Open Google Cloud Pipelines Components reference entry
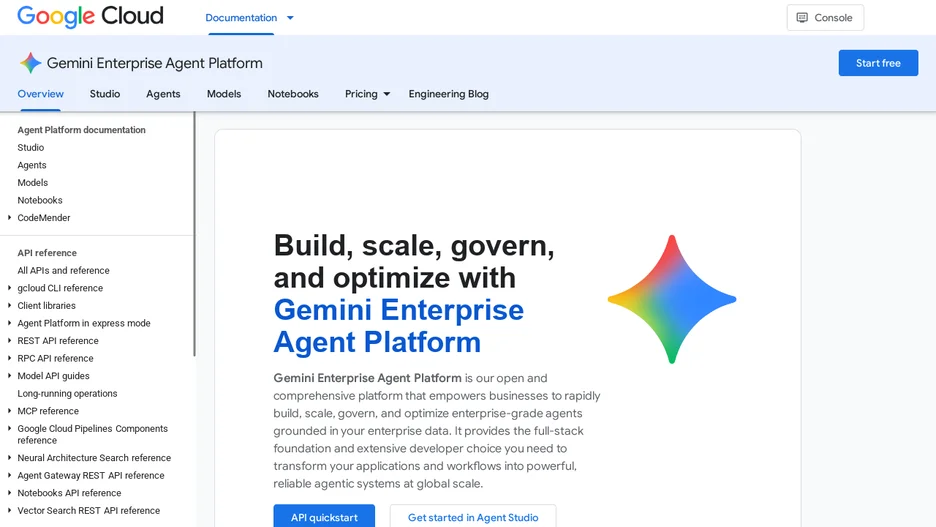The image size is (936, 527). coord(93,434)
